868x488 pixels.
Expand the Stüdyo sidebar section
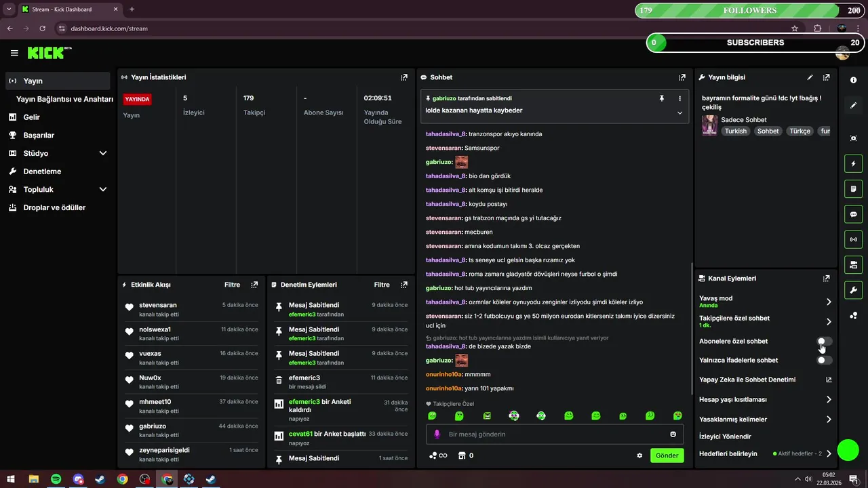(x=103, y=153)
